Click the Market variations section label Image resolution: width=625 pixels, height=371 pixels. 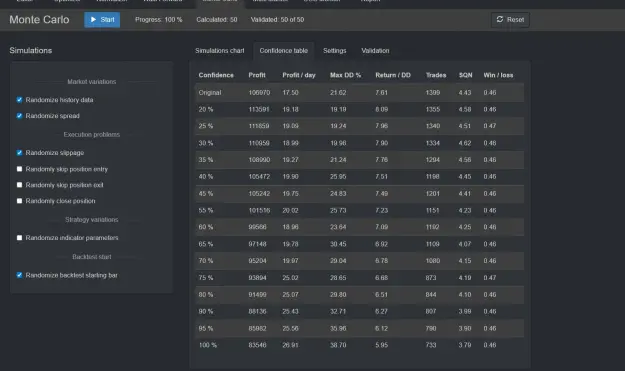pos(92,82)
